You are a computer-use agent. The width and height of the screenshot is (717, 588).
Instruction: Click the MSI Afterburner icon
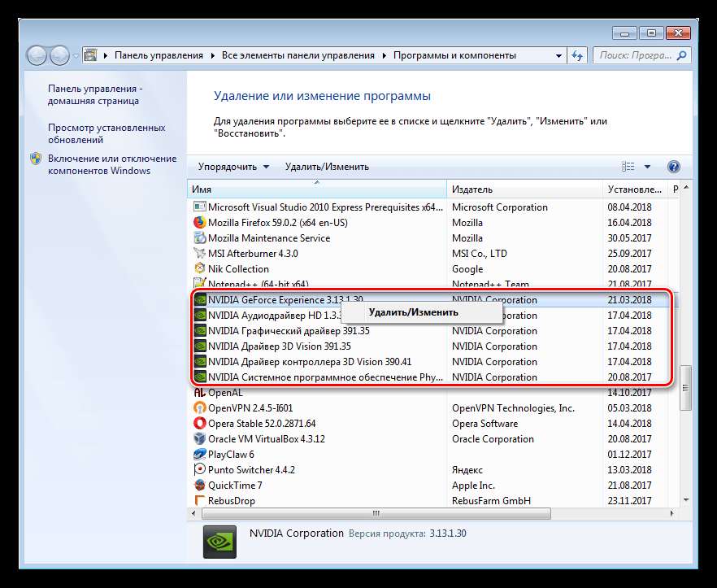[200, 253]
